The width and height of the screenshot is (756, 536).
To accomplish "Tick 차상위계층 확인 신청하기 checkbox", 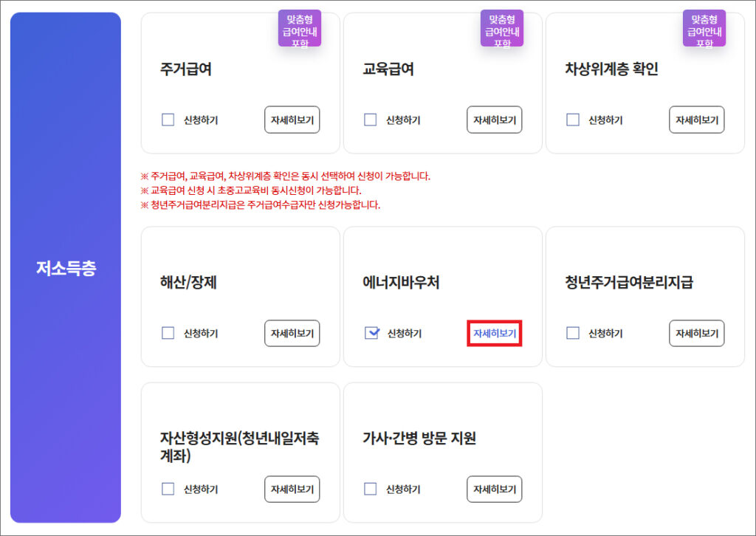I will (573, 120).
